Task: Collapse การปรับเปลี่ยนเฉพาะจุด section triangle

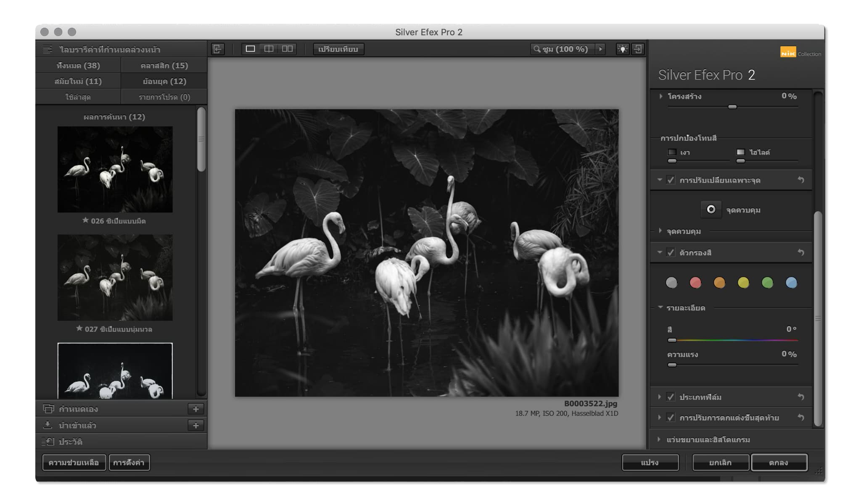Action: click(660, 180)
